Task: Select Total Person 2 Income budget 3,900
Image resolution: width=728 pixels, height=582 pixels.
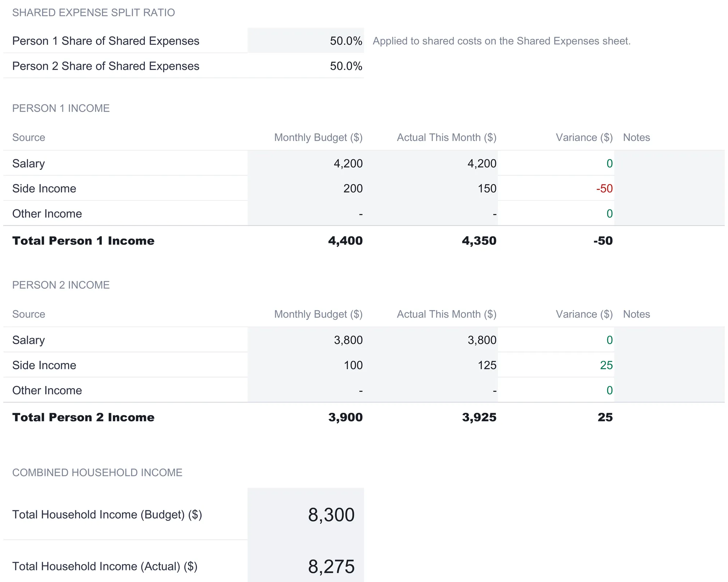Action: click(306, 417)
